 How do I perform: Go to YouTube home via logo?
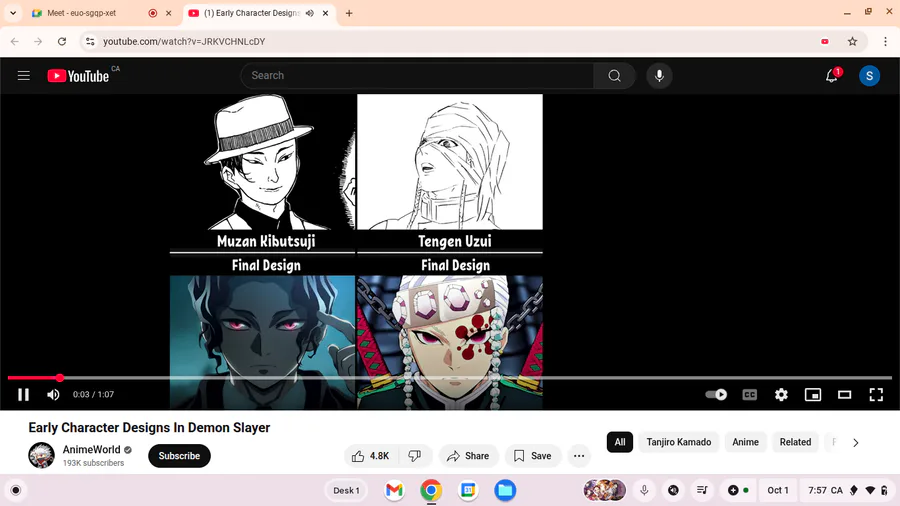79,76
